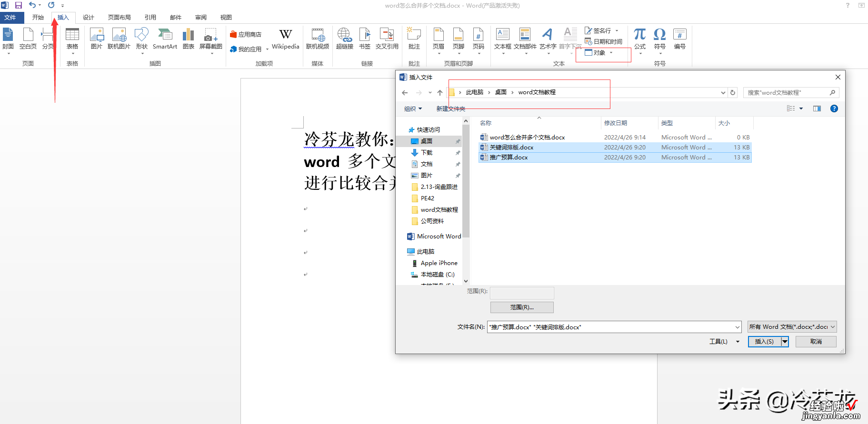Viewport: 868px width, 424px height.
Task: Expand the address bar path dropdown
Action: tap(723, 93)
